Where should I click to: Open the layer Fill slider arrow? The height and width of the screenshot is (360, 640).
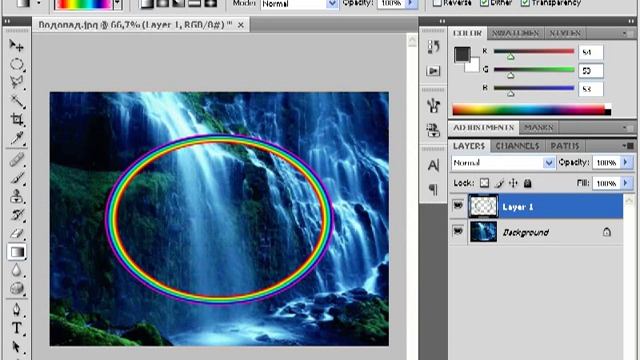(626, 183)
